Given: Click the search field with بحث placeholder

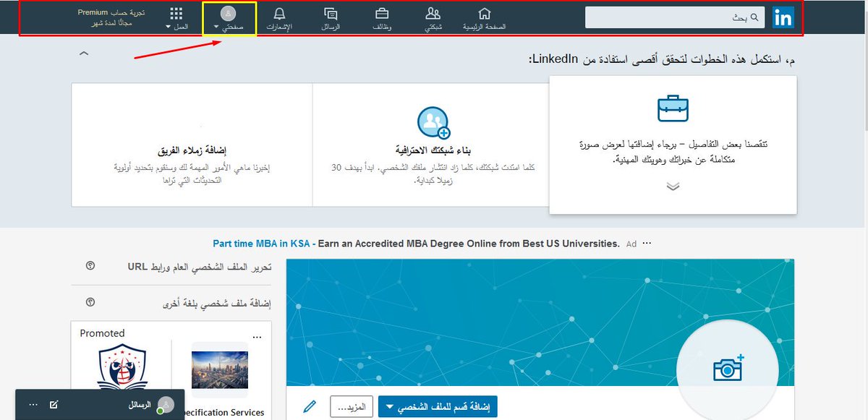Looking at the screenshot, I should tap(674, 17).
